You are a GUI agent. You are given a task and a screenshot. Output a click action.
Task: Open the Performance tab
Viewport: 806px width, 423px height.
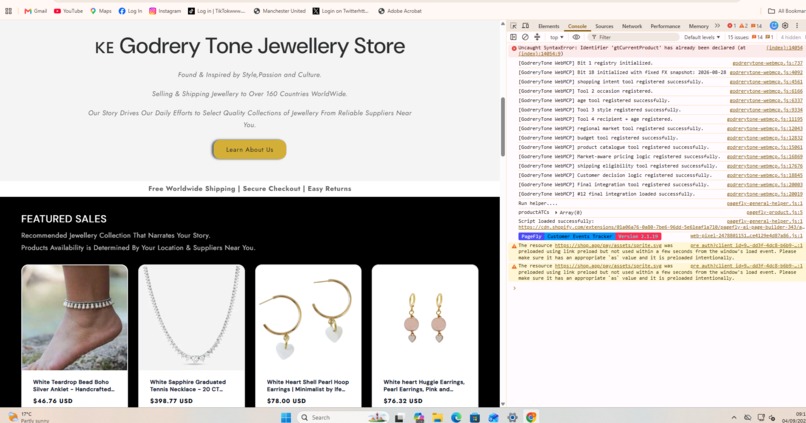pos(665,26)
